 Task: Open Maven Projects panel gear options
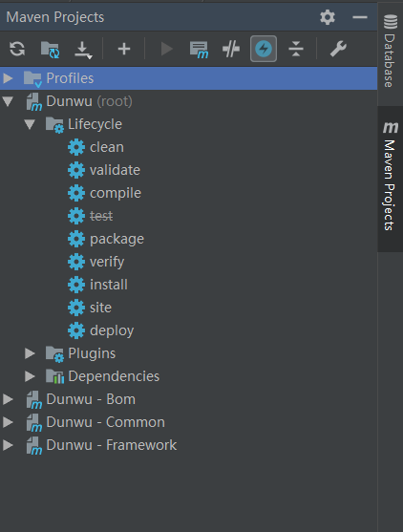tap(328, 17)
